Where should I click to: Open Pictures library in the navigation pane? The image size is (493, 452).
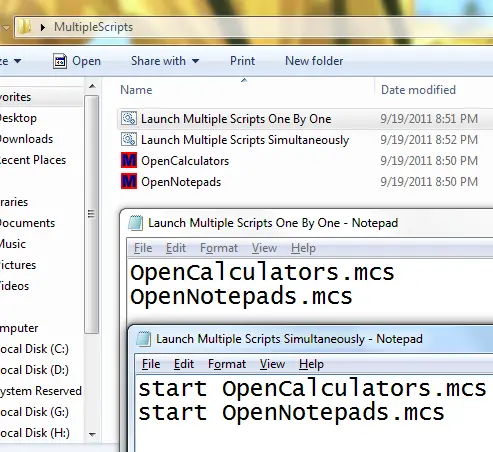[x=18, y=265]
